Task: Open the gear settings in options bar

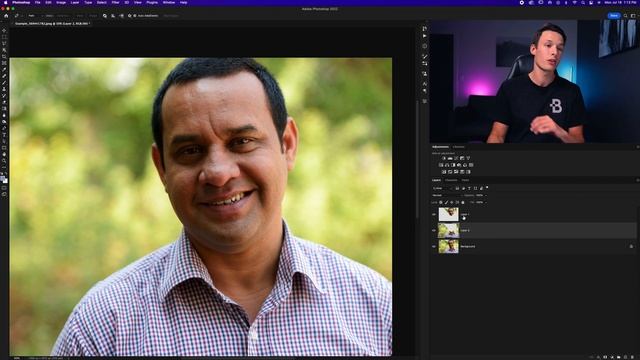Action: pyautogui.click(x=129, y=16)
